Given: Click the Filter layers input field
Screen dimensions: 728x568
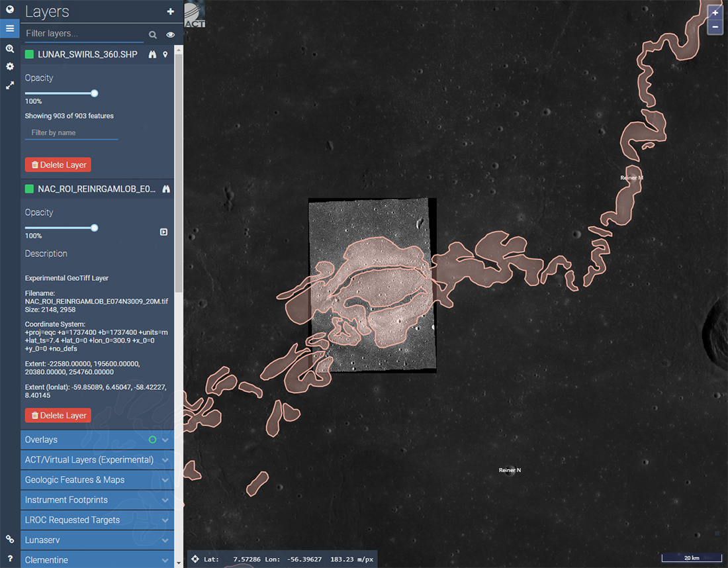Looking at the screenshot, I should click(x=83, y=34).
